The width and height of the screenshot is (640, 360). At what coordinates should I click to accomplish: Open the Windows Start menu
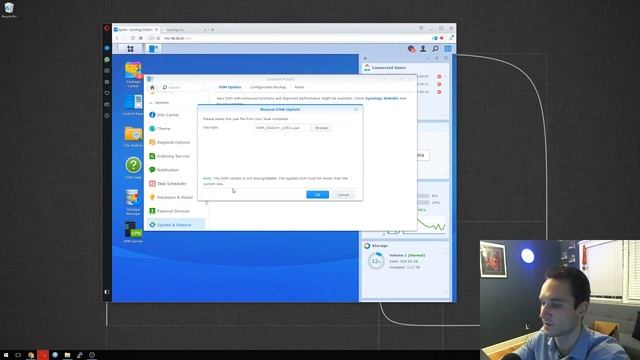[6, 355]
